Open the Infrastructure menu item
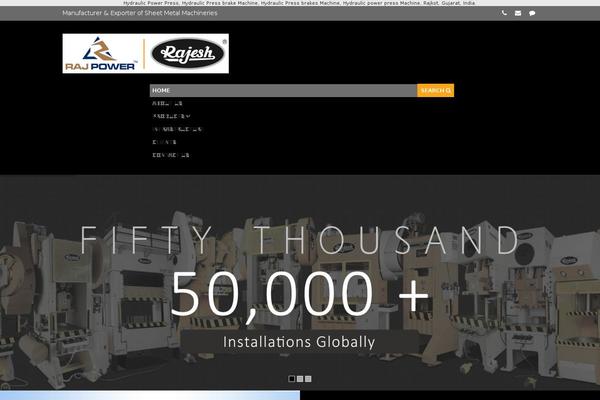 tap(177, 129)
